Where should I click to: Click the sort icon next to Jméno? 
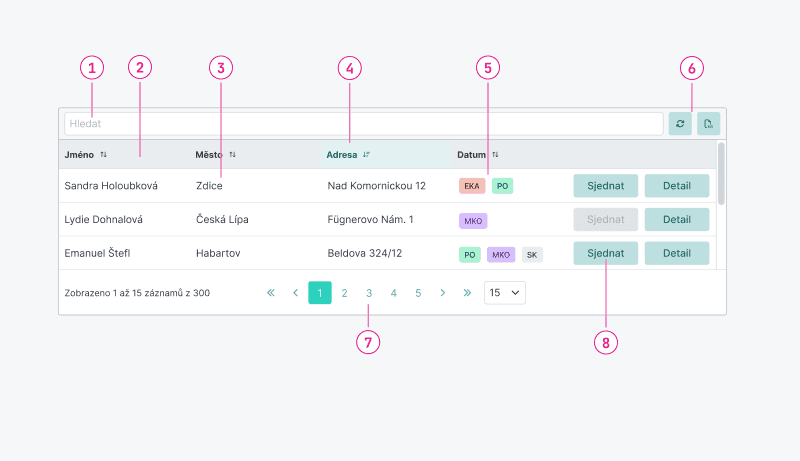coord(104,155)
